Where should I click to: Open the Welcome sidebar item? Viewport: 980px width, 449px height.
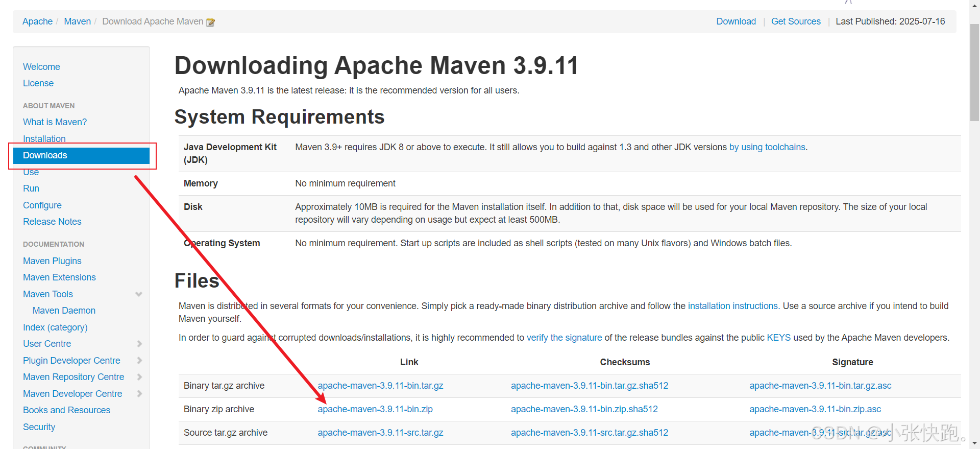(41, 67)
